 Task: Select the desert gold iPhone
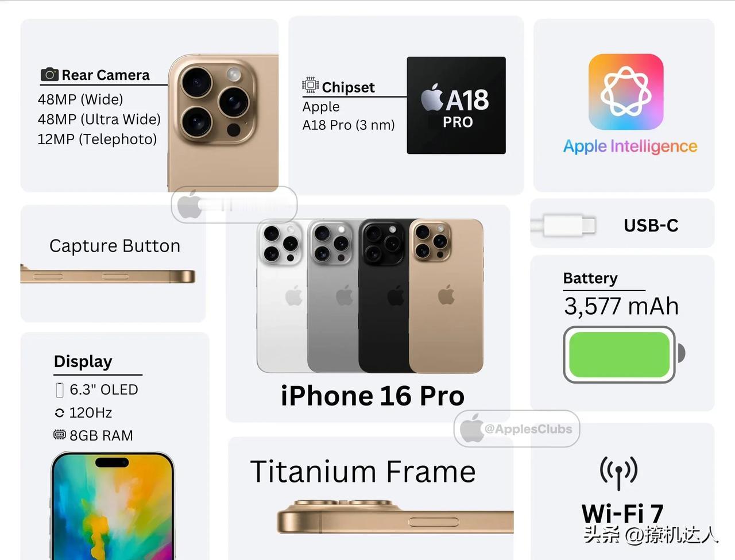[x=446, y=296]
